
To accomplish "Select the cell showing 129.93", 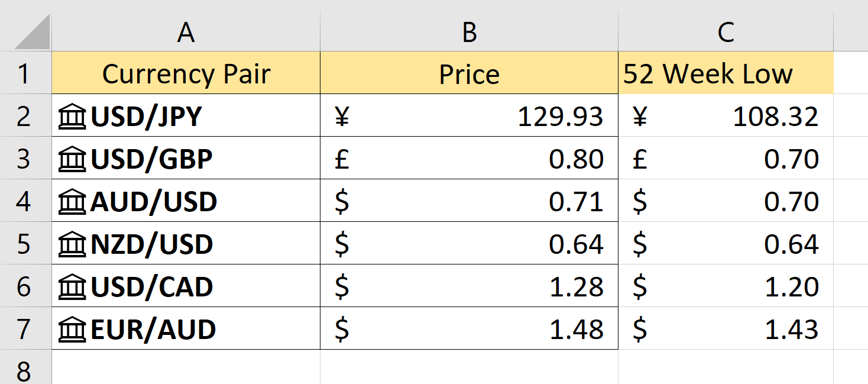I will click(469, 116).
